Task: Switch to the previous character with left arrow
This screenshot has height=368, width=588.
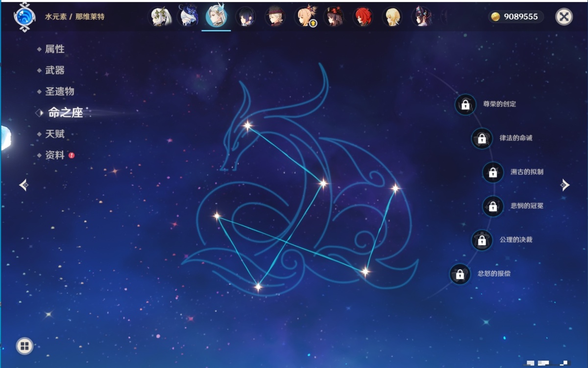Action: [24, 184]
